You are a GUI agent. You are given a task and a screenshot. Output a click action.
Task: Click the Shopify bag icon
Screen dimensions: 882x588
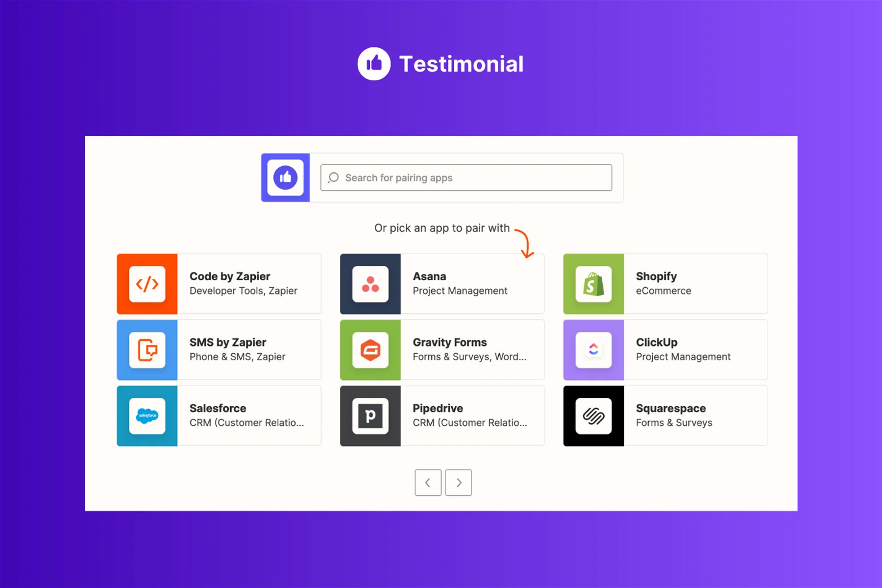tap(593, 284)
